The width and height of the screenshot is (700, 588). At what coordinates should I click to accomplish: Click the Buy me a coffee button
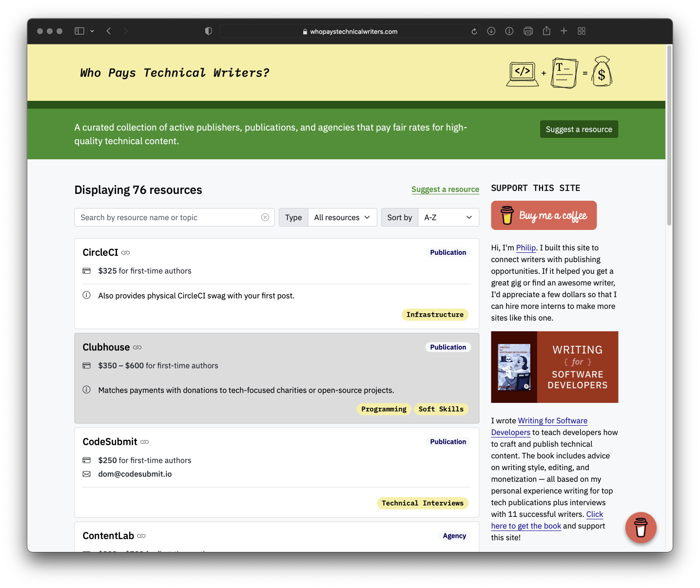coord(544,215)
